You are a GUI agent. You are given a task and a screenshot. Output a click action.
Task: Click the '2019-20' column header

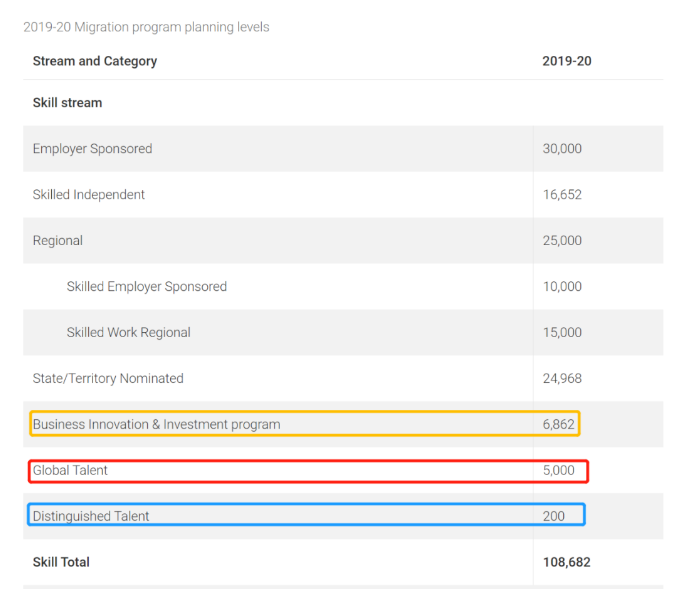click(566, 61)
